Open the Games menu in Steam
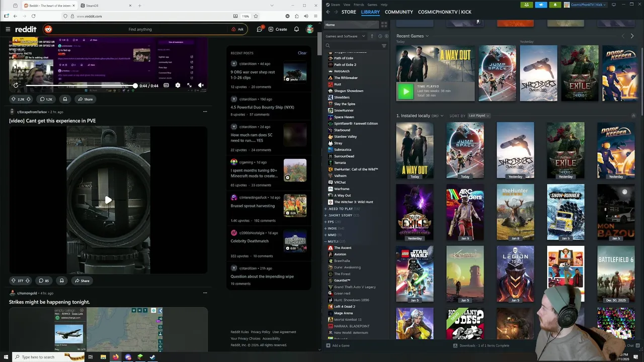The height and width of the screenshot is (362, 644). [372, 5]
